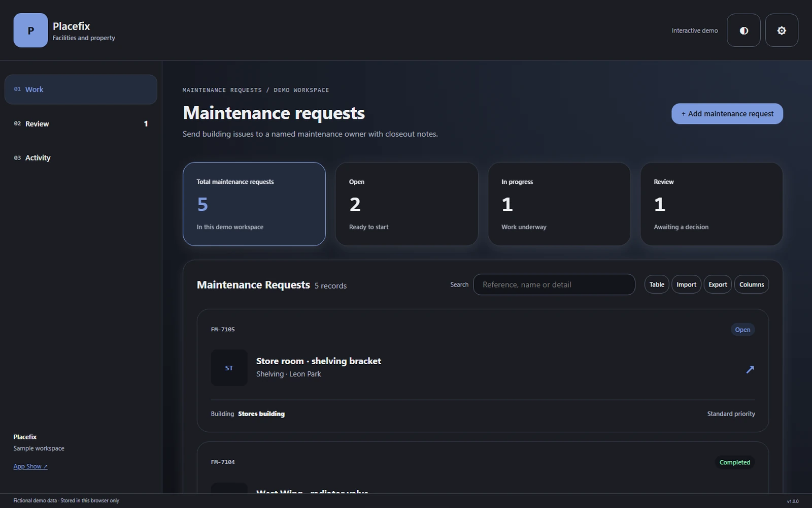Screen dimensions: 812x508
Task: Click the Review badge count 1
Action: pos(146,124)
